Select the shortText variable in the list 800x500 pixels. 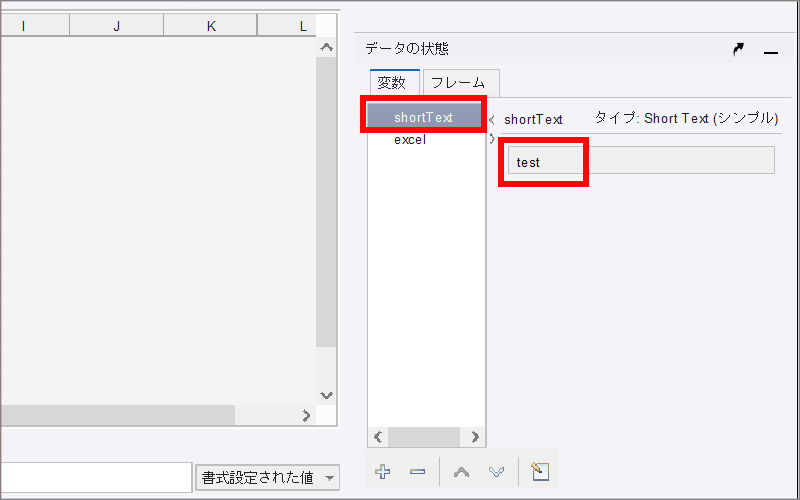[424, 117]
